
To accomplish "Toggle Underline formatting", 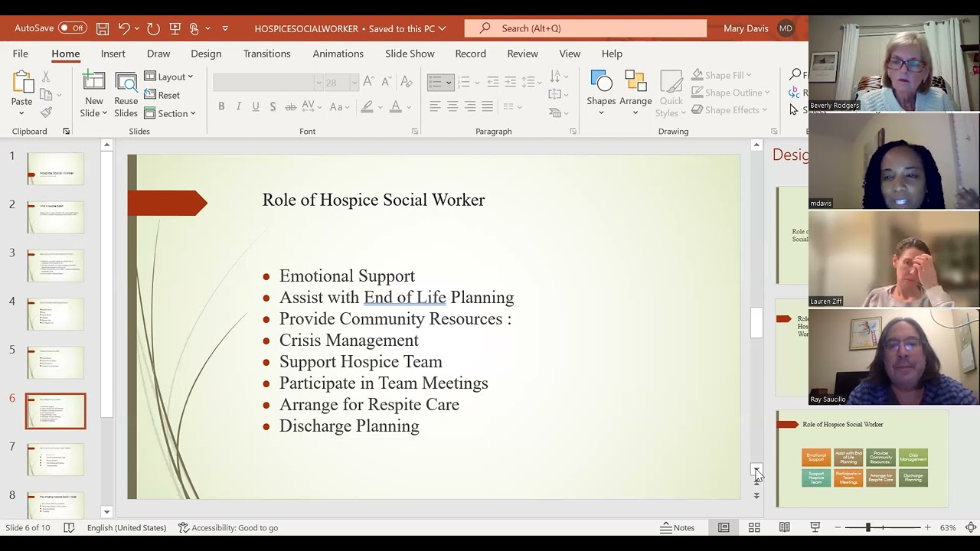I will point(255,106).
